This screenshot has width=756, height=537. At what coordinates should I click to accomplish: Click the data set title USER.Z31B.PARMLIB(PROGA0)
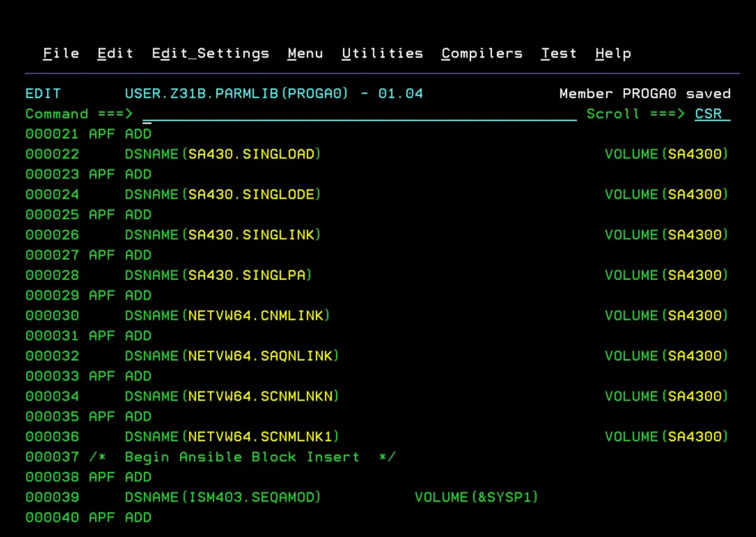(237, 94)
